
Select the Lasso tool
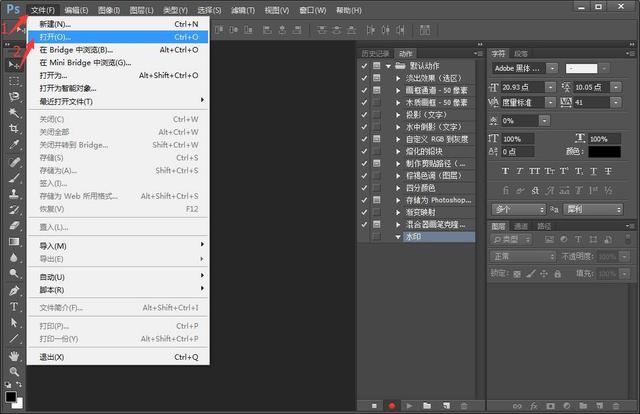[13, 96]
